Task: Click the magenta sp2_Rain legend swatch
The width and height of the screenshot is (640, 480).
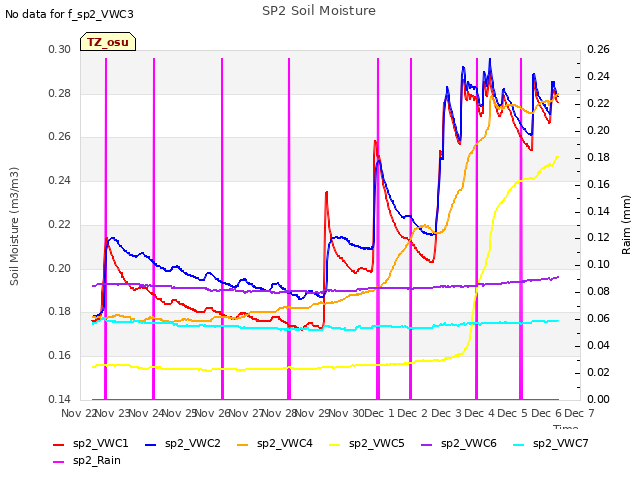Action: pos(59,462)
